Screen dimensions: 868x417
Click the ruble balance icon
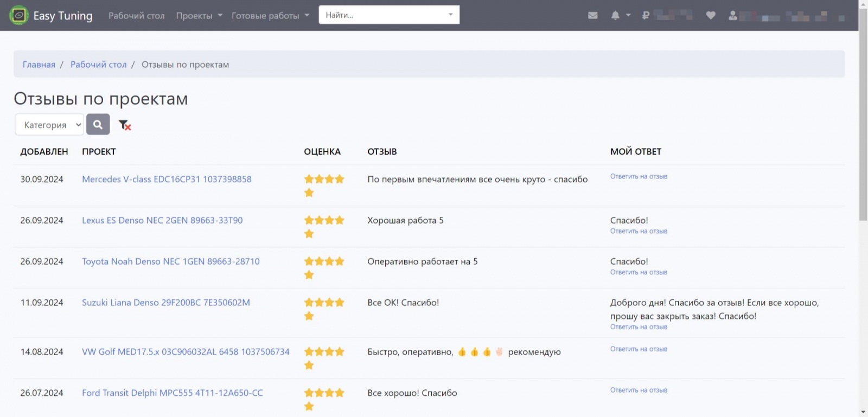point(646,15)
